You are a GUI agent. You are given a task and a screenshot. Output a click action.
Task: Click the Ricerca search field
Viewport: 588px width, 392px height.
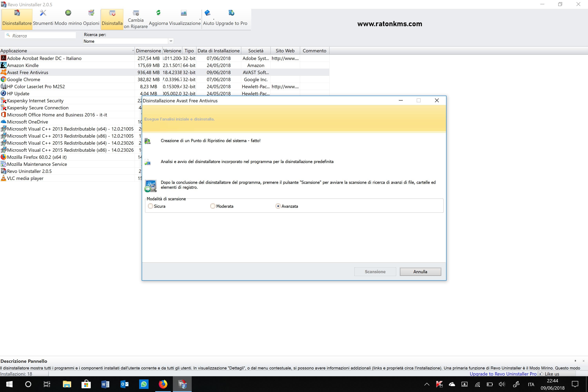tap(40, 35)
